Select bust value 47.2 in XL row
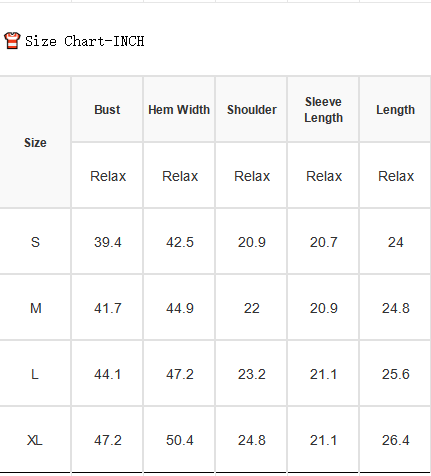This screenshot has width=431, height=476. (x=108, y=440)
